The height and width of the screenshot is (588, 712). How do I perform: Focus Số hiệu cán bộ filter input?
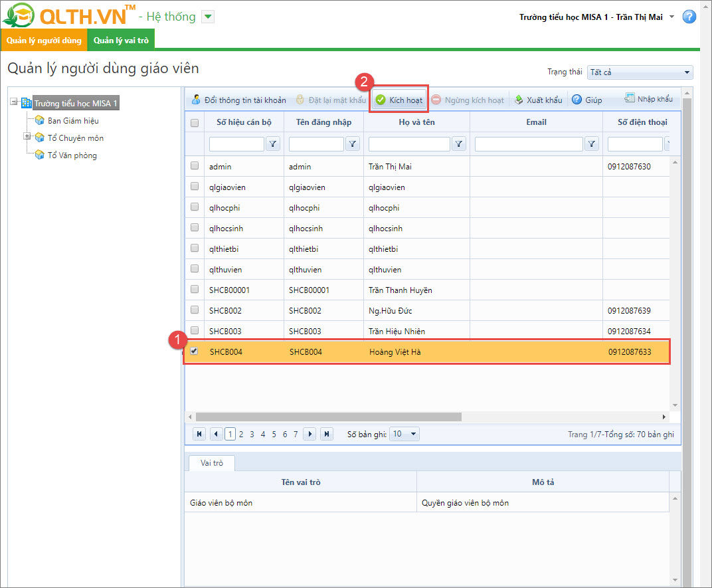coord(236,144)
